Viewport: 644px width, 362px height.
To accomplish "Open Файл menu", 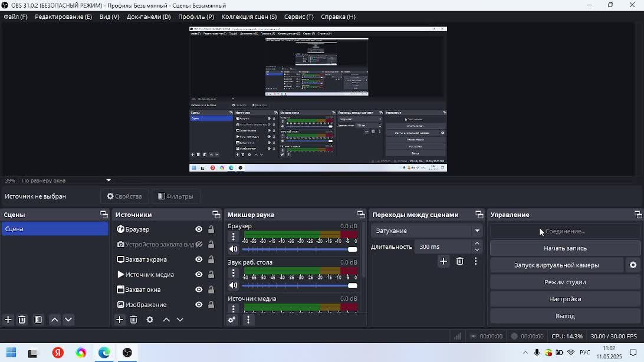I will [x=15, y=17].
